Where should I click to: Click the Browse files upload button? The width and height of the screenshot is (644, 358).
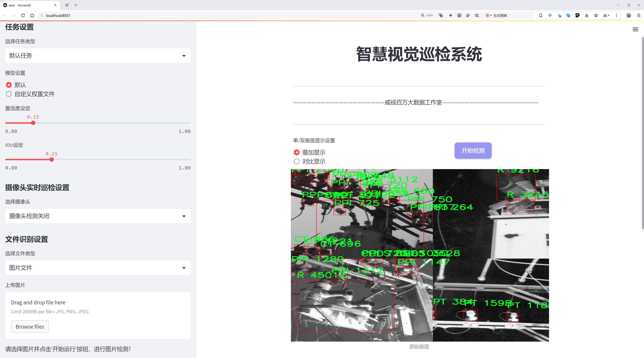[x=30, y=326]
